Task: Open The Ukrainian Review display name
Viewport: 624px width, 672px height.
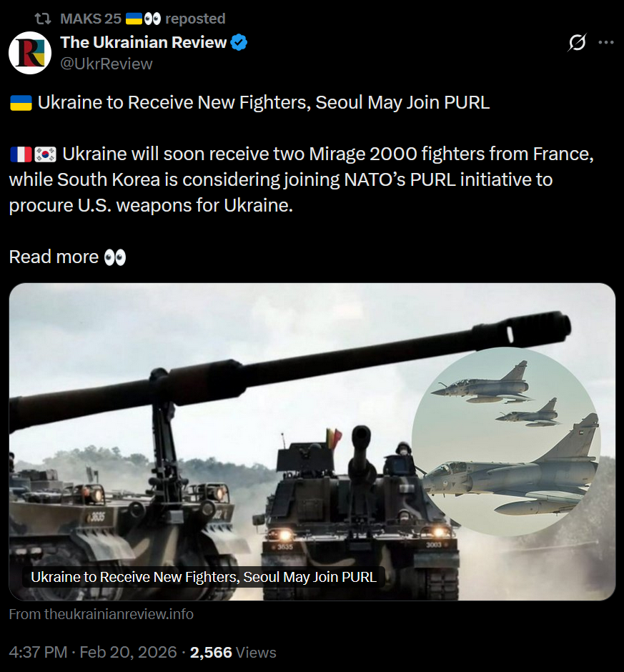Action: [x=143, y=42]
